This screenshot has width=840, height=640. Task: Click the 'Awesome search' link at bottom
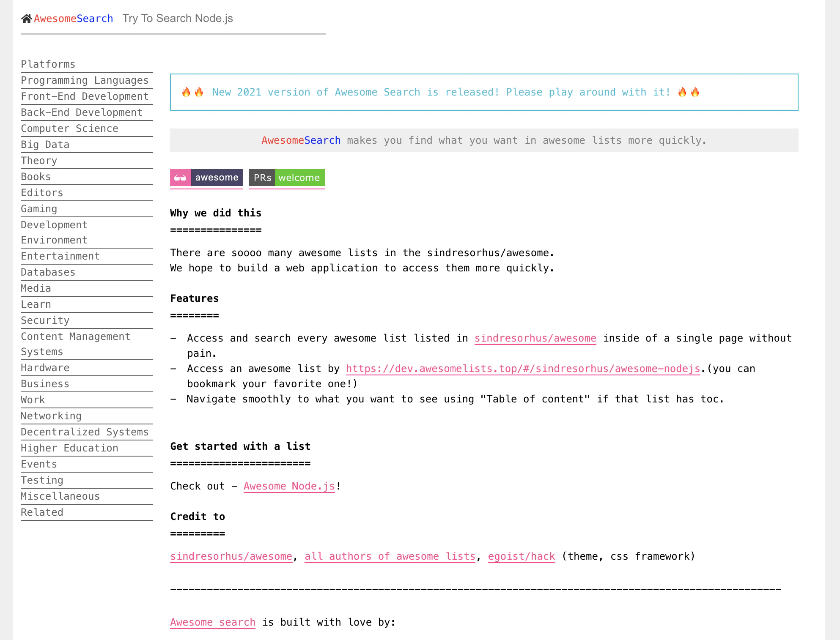(x=213, y=622)
